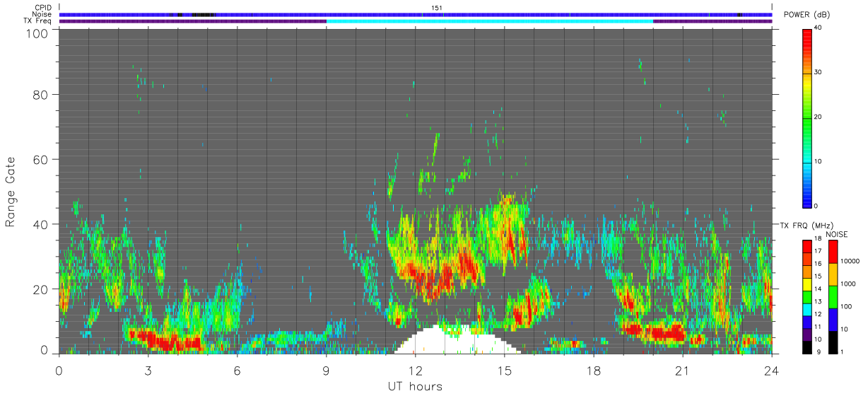868x401 pixels.
Task: Click the intense red echo band near 3 UT
Action: coord(164,340)
